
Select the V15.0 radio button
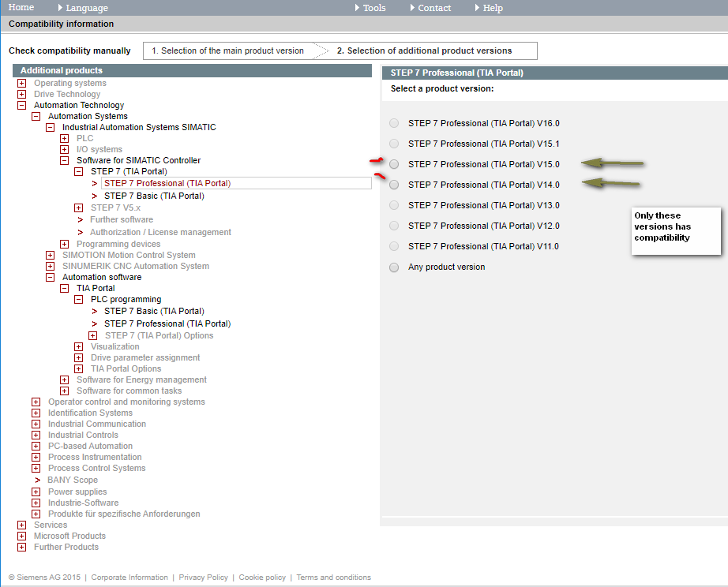tap(394, 164)
